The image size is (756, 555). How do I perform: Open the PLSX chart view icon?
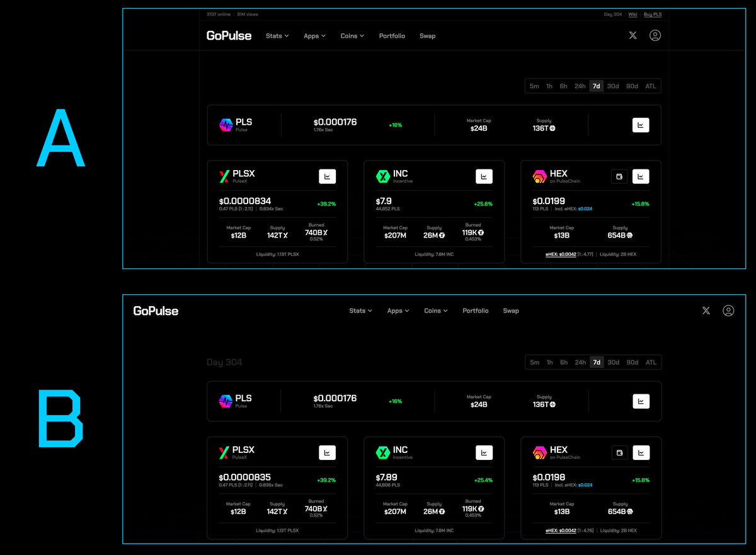click(327, 176)
